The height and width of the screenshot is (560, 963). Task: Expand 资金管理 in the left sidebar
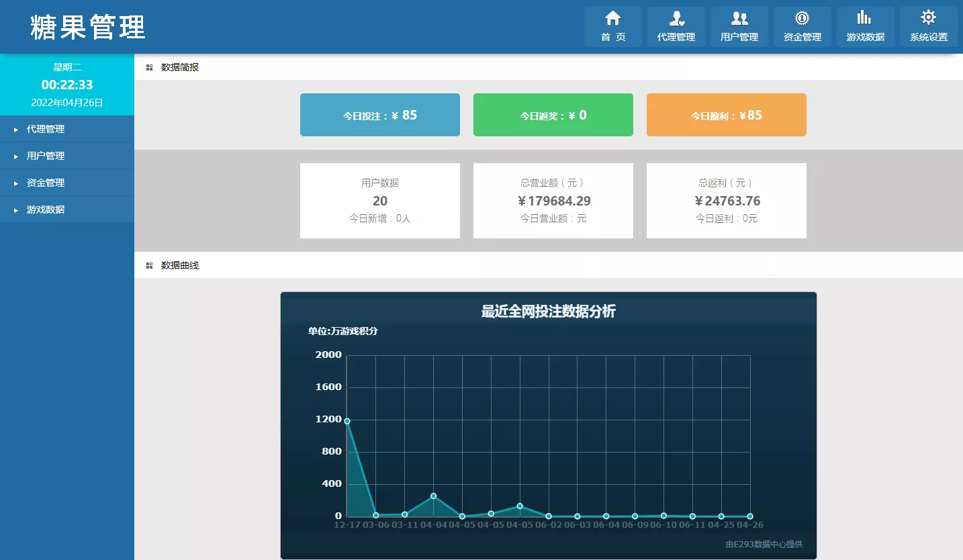pos(46,183)
